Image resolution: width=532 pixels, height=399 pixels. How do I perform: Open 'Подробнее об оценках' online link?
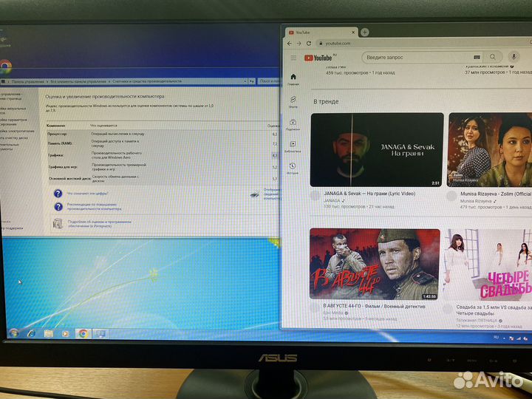click(x=100, y=224)
